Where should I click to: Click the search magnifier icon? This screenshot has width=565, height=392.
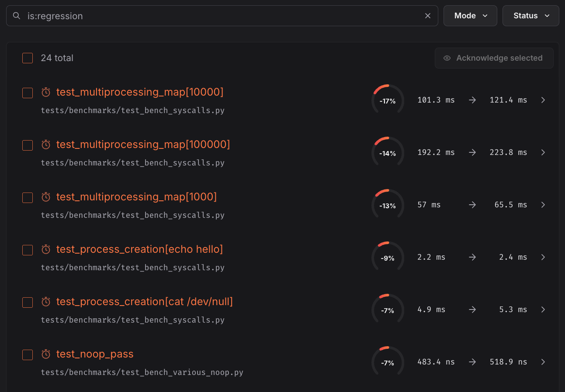[16, 16]
